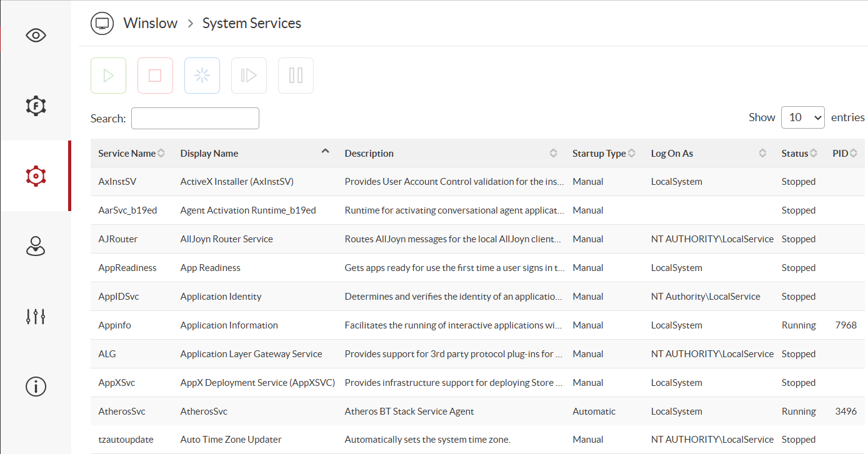This screenshot has width=868, height=454.
Task: Stop the selected service with square button
Action: [155, 76]
